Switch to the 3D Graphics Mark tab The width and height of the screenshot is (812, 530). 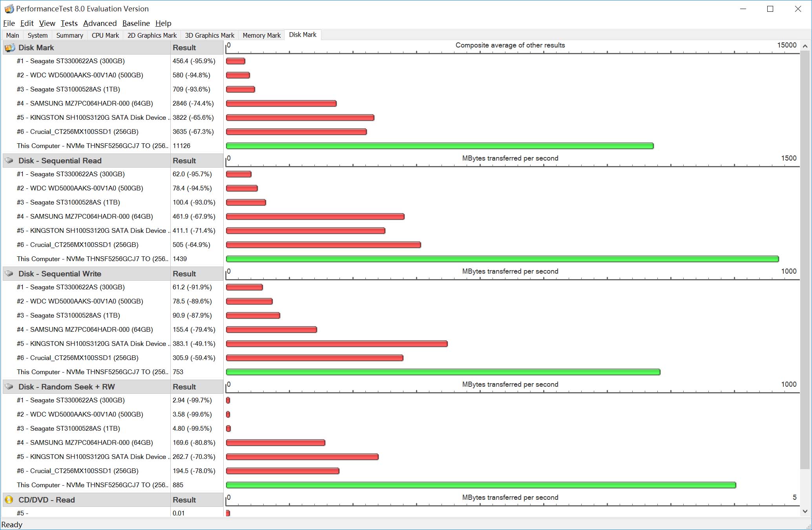(x=210, y=35)
